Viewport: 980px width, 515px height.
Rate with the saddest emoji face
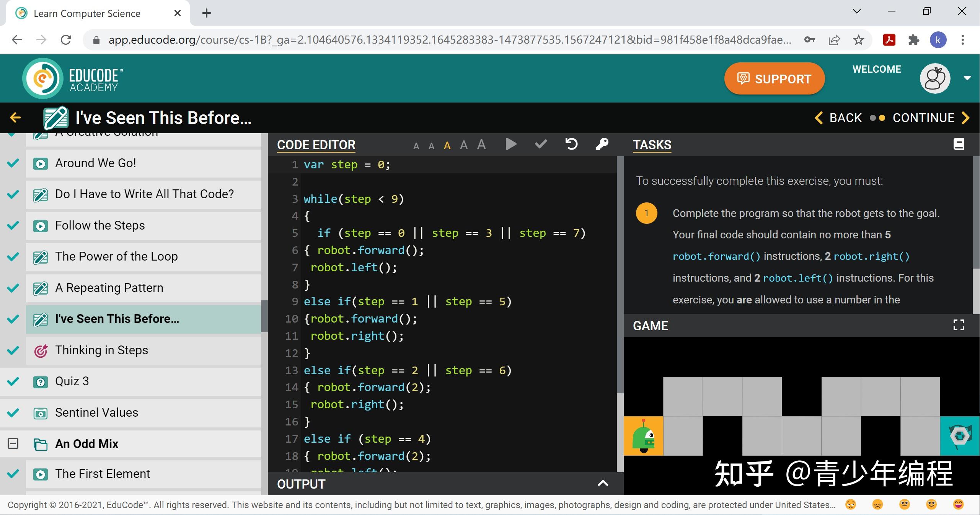point(850,505)
